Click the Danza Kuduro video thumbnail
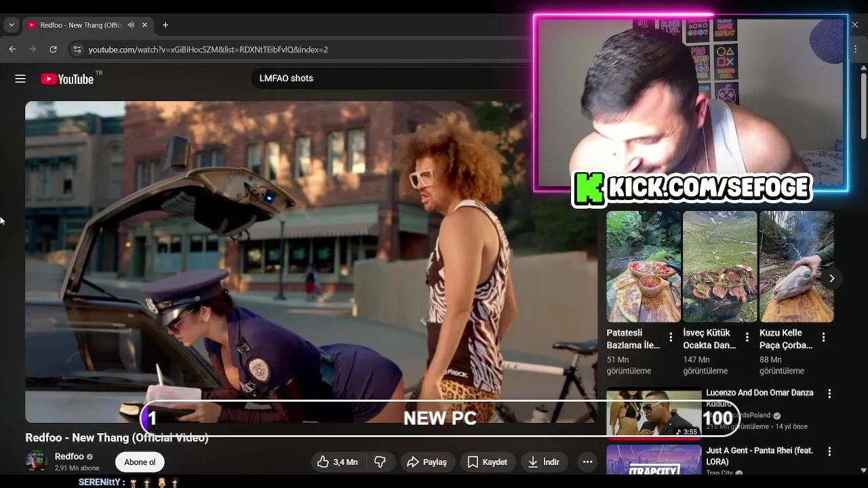 coord(654,413)
